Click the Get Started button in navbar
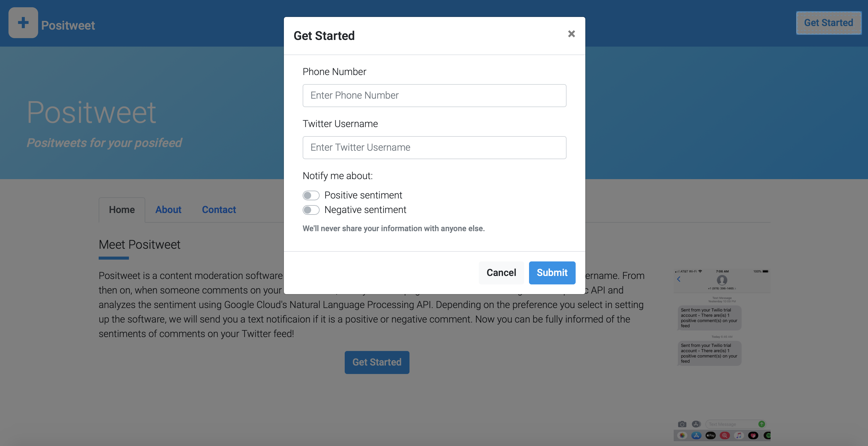The width and height of the screenshot is (868, 446). pos(828,23)
